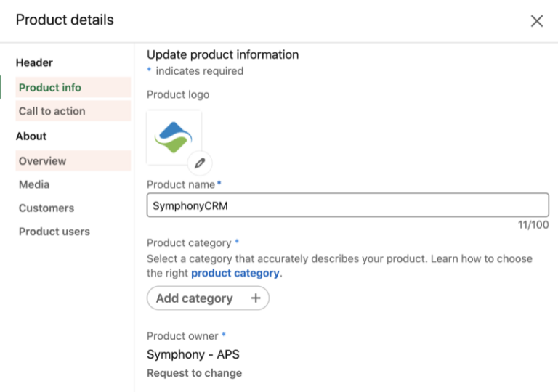
Task: Click the 11/100 character counter
Action: click(x=533, y=225)
